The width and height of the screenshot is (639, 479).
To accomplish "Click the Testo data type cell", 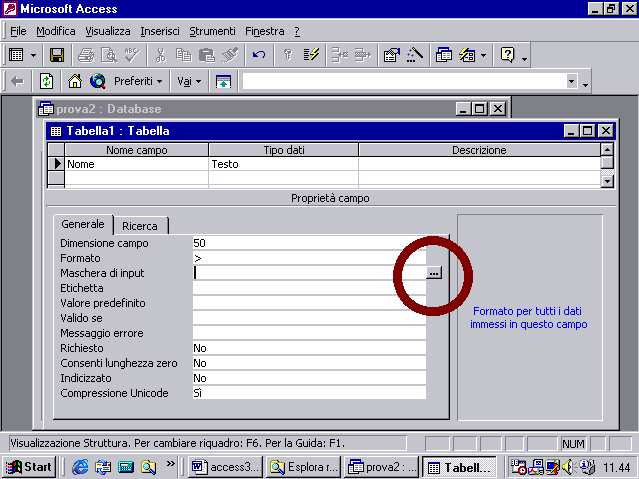I will pos(284,164).
